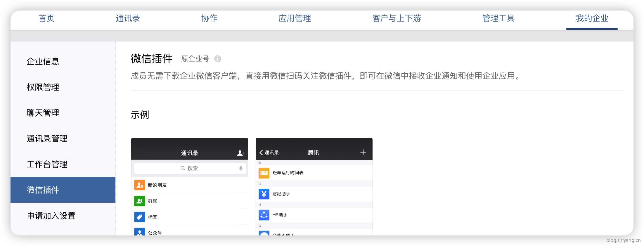Click the add-contact icon in the 通讯录 header
The width and height of the screenshot is (644, 246).
[240, 153]
